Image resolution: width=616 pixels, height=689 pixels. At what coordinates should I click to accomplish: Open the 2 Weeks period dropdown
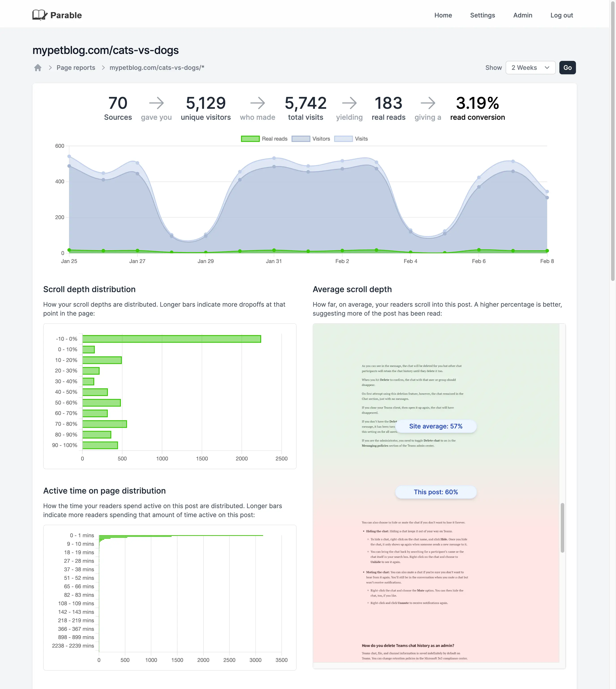(530, 68)
